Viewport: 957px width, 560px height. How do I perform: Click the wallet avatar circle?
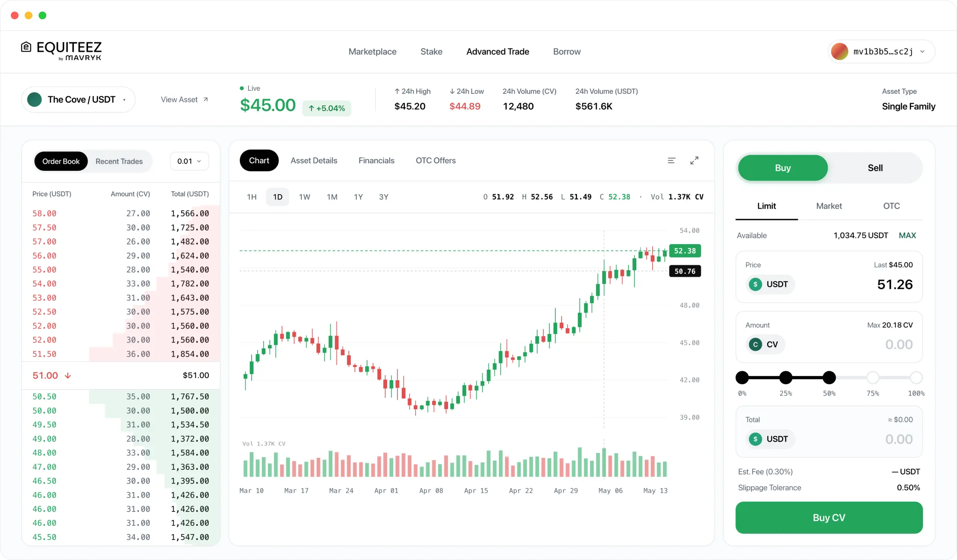839,51
